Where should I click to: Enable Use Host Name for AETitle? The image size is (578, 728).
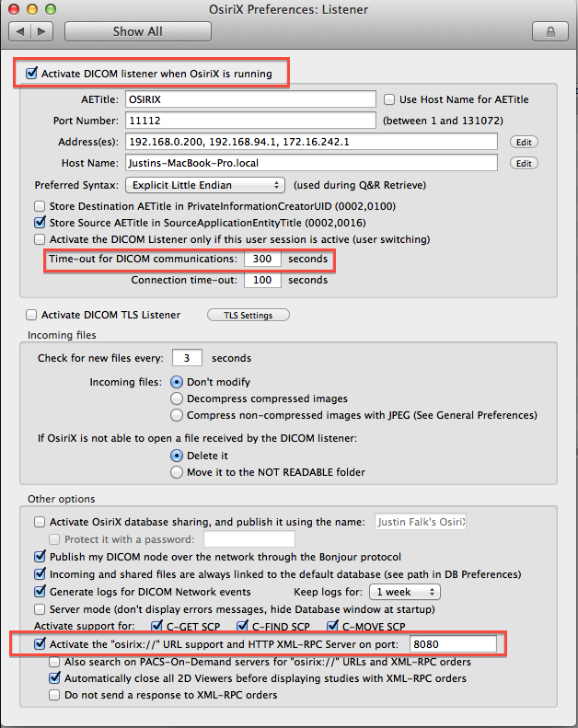389,99
